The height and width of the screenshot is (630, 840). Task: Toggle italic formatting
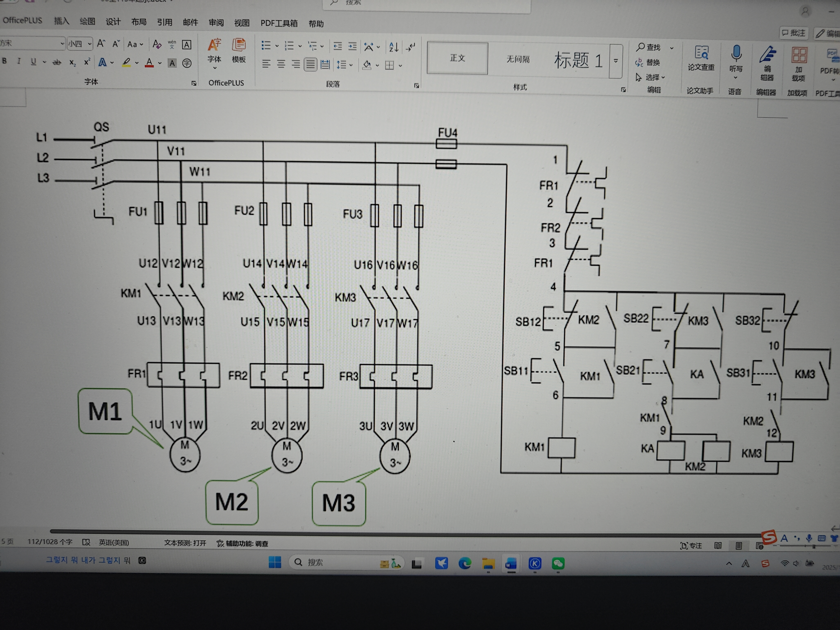point(19,61)
